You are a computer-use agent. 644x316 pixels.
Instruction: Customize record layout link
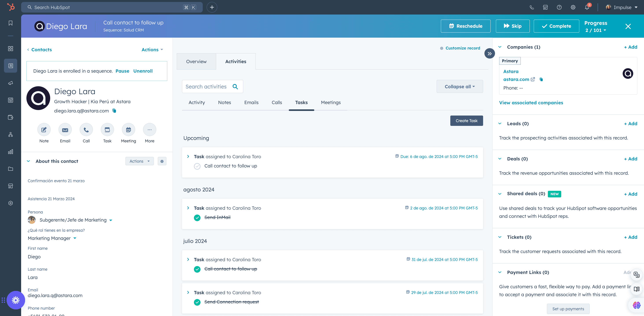point(460,48)
